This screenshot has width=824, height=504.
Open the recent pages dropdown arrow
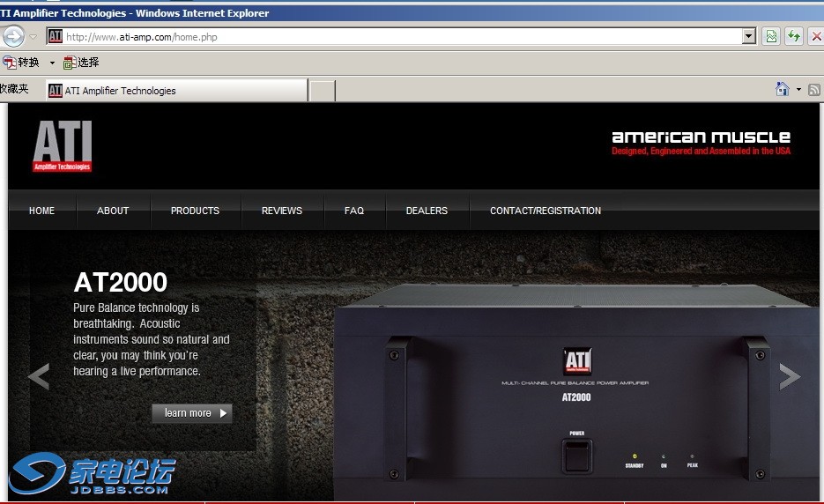click(33, 37)
